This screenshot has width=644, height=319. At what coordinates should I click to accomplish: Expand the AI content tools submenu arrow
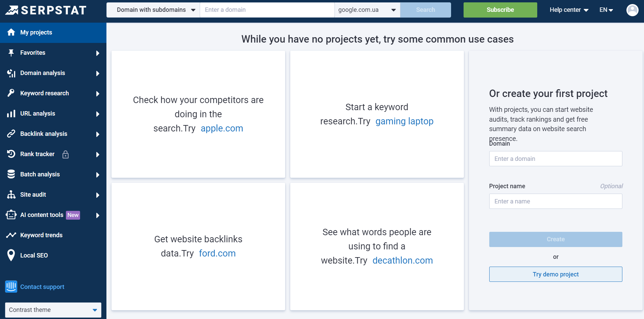(98, 215)
